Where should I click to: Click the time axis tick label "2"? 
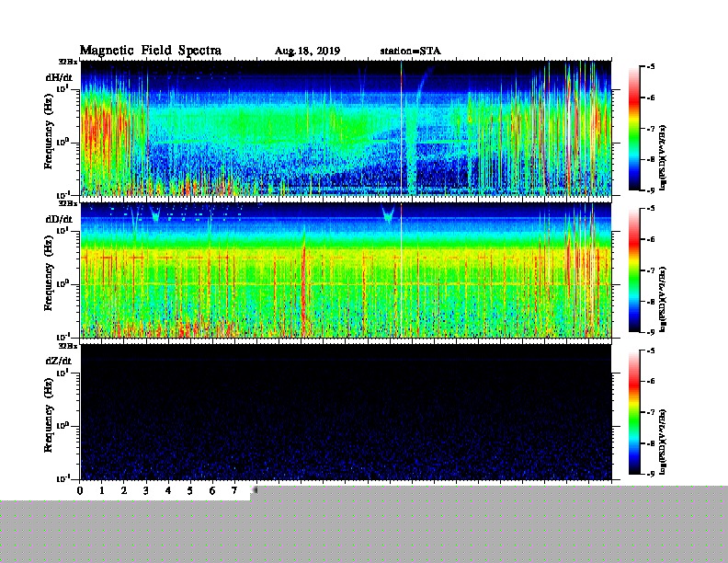(x=124, y=490)
